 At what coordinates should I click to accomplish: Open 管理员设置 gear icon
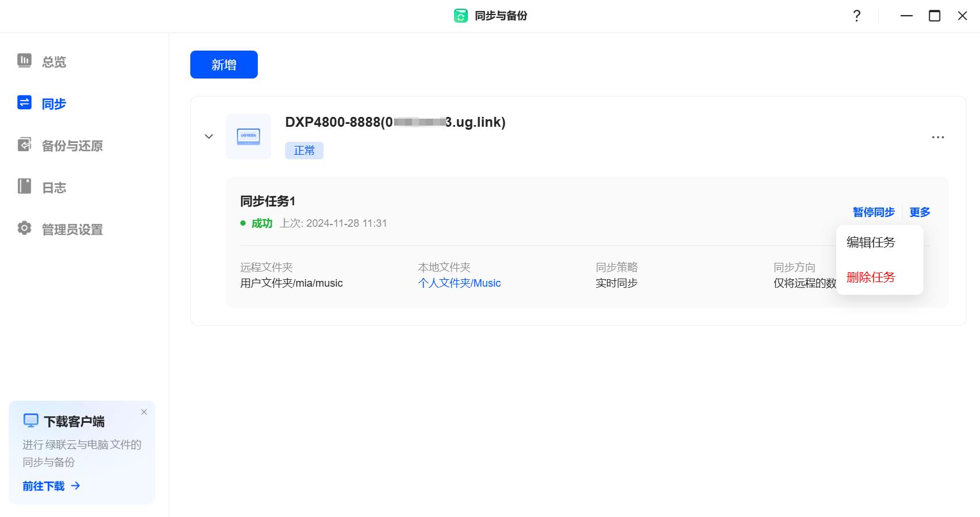(24, 229)
